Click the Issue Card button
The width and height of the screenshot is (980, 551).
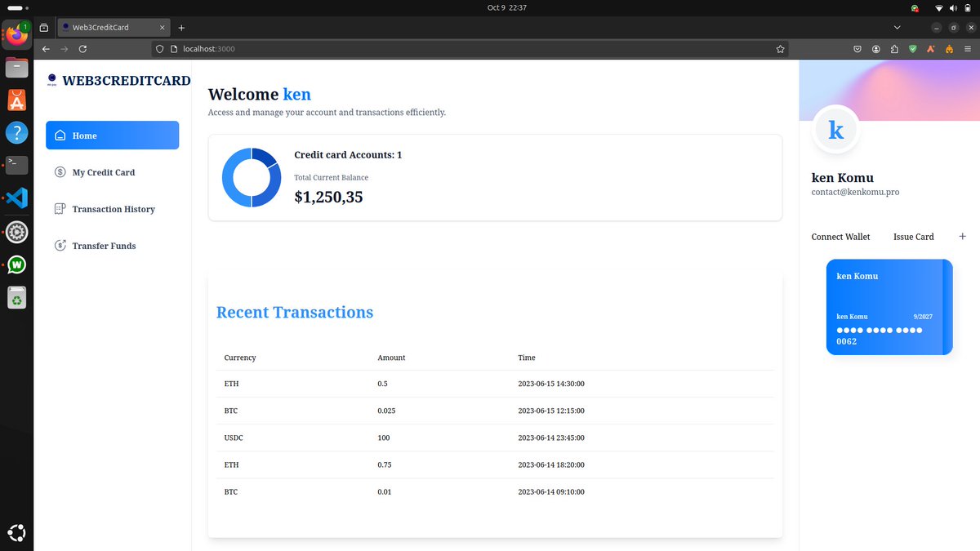(913, 237)
